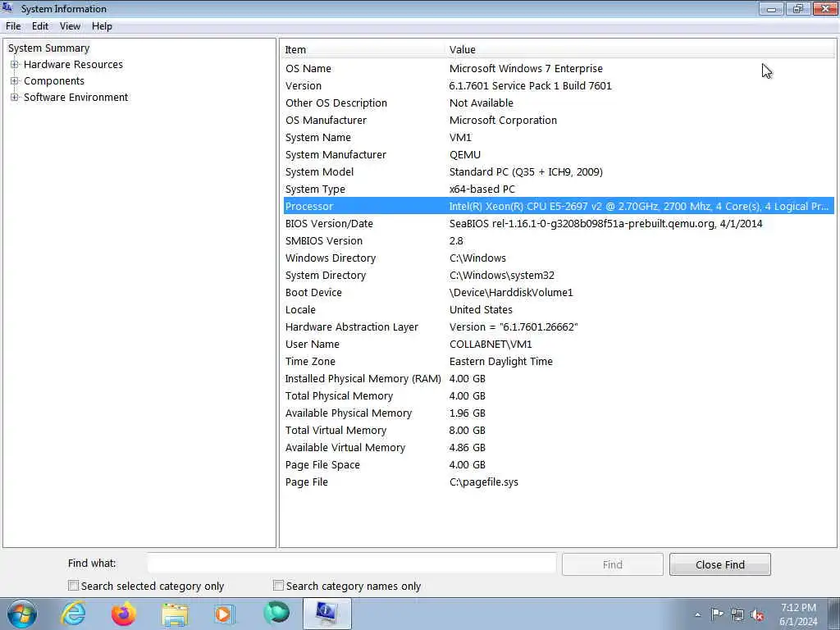Open the taskbar clock showing 7:12 PM
This screenshot has width=840, height=630.
[x=798, y=614]
